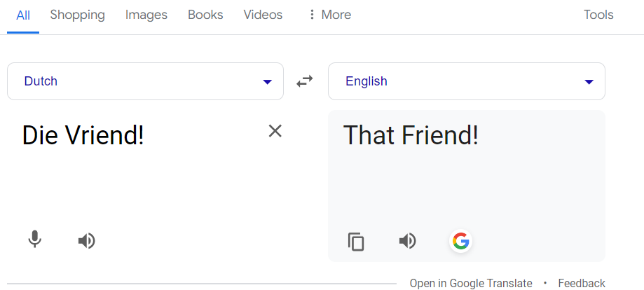Image resolution: width=644 pixels, height=290 pixels.
Task: Select the All results tab
Action: pos(23,15)
